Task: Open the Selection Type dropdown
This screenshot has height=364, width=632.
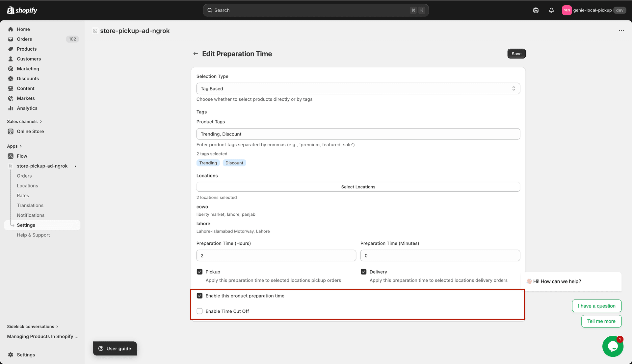Action: pos(358,88)
